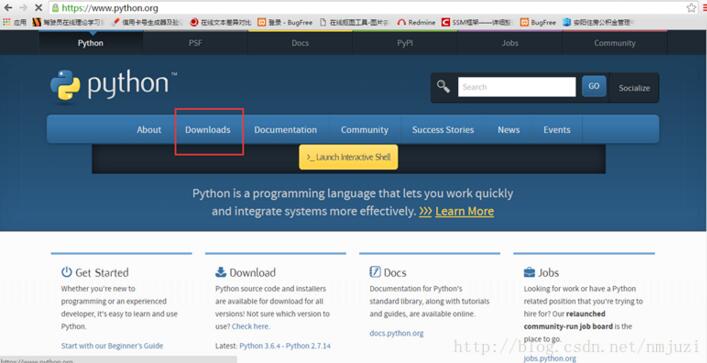This screenshot has height=363, width=707.
Task: Open the Community navigation menu
Action: point(364,130)
